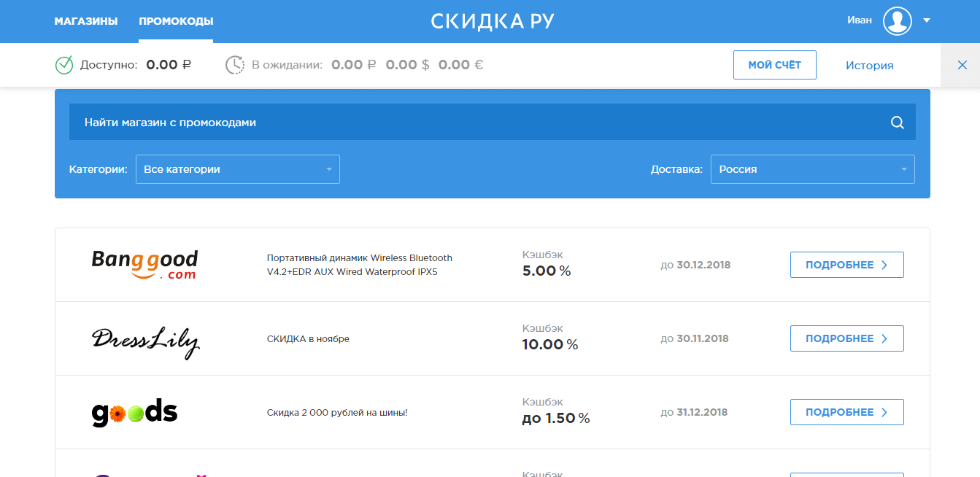Screen dimensions: 980x477
Task: Expand the Все категории dropdown
Action: pyautogui.click(x=237, y=169)
